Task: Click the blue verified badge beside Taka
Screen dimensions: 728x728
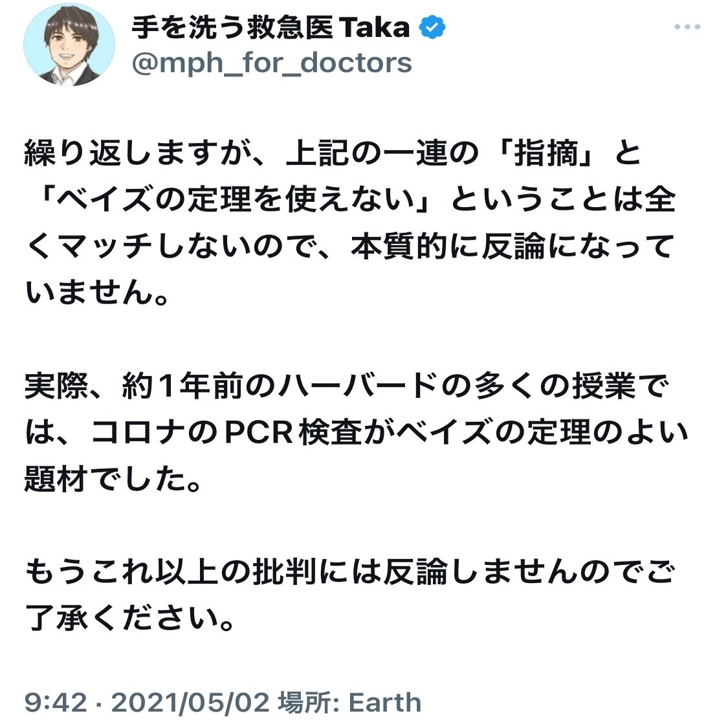Action: pyautogui.click(x=432, y=27)
